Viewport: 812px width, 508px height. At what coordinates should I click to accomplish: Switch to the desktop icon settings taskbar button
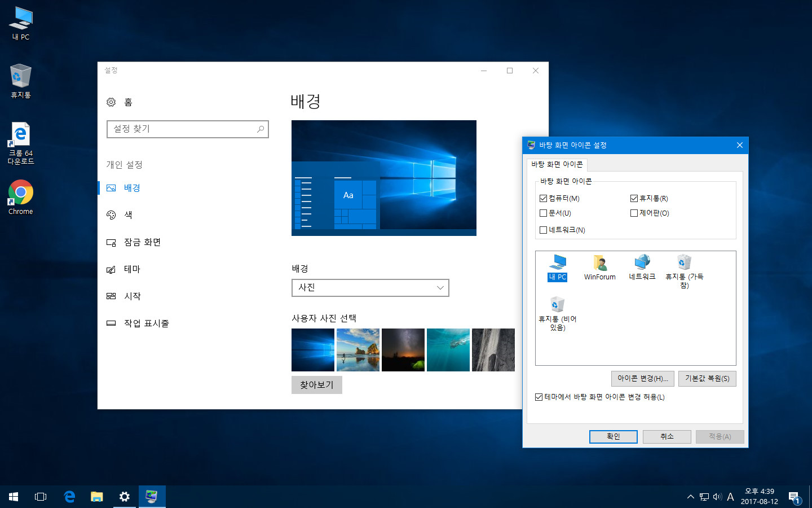coord(152,497)
